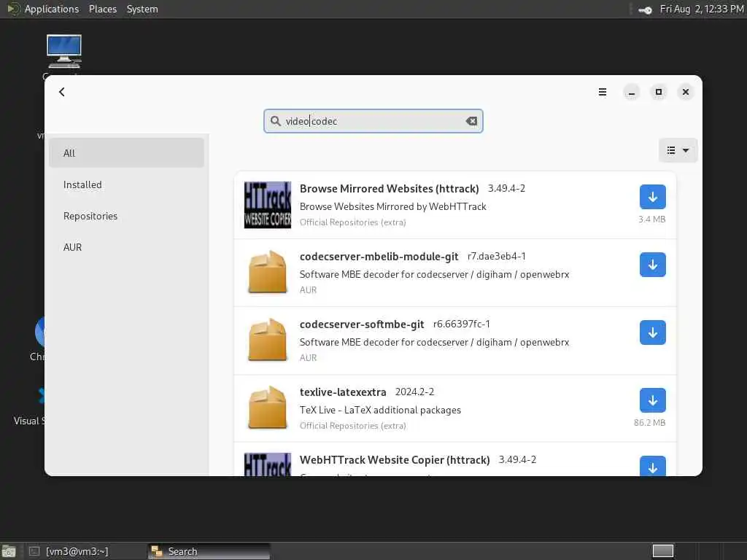Click the box icon of texlive-latexextra

point(268,408)
